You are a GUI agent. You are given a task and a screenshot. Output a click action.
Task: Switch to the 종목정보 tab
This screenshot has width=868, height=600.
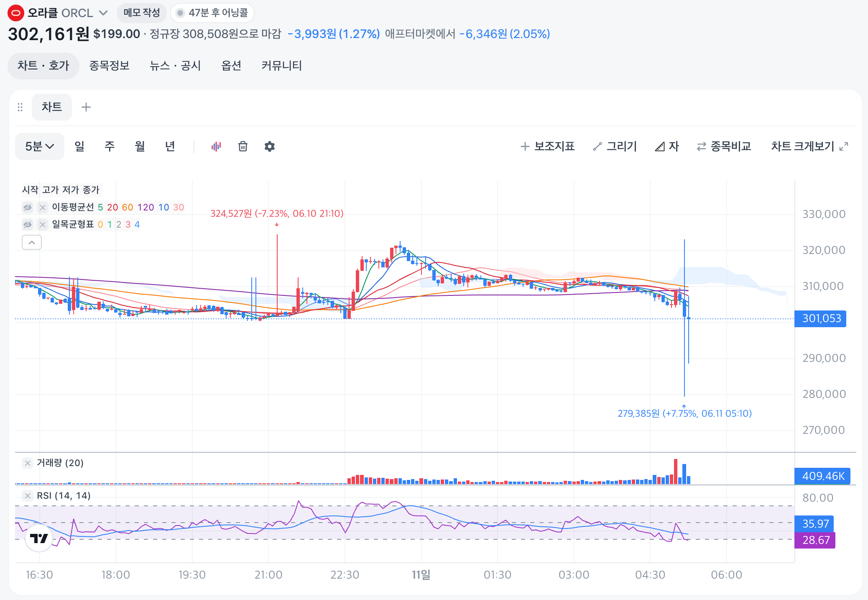tap(110, 66)
